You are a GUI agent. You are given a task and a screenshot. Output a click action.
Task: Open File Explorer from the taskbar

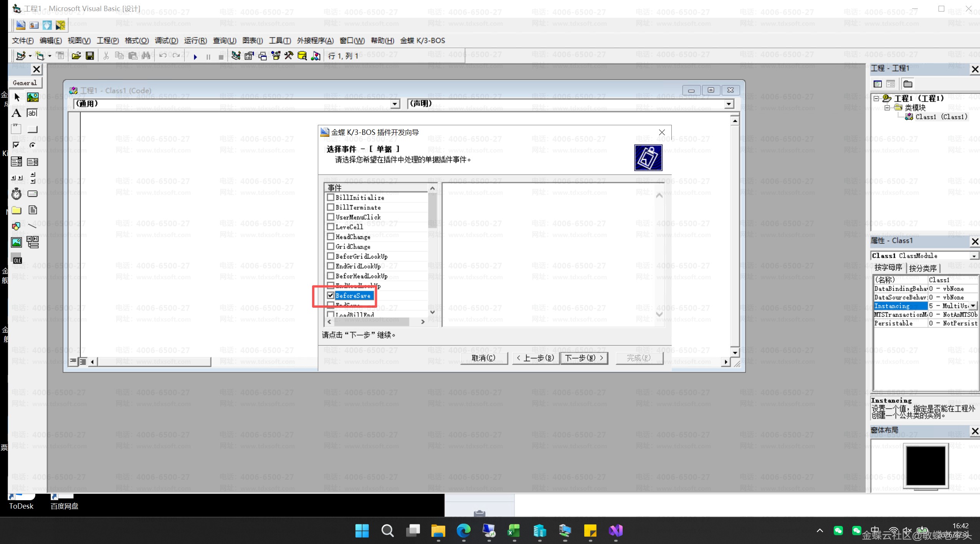tap(438, 531)
